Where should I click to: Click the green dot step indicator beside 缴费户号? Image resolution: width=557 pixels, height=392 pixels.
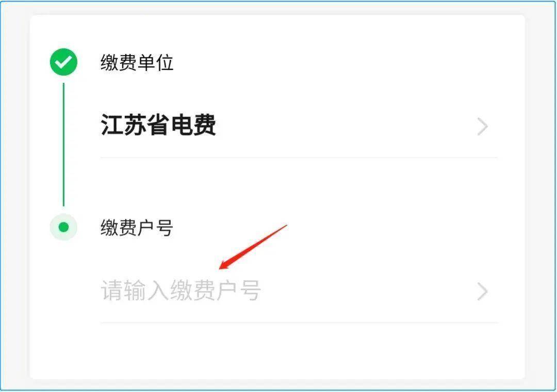pos(63,227)
